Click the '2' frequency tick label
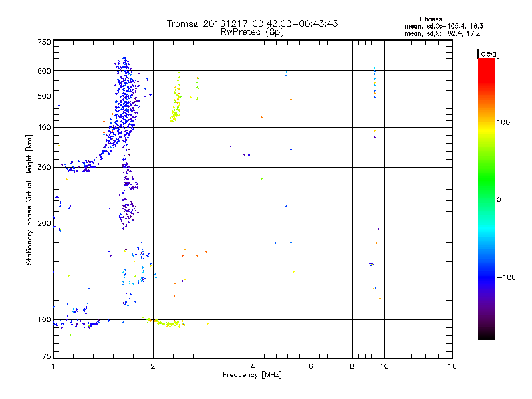The width and height of the screenshot is (532, 399). [x=153, y=366]
